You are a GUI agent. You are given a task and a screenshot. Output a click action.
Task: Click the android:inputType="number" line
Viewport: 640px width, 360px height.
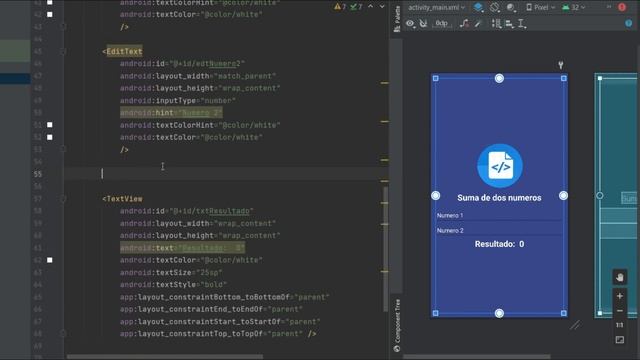178,100
